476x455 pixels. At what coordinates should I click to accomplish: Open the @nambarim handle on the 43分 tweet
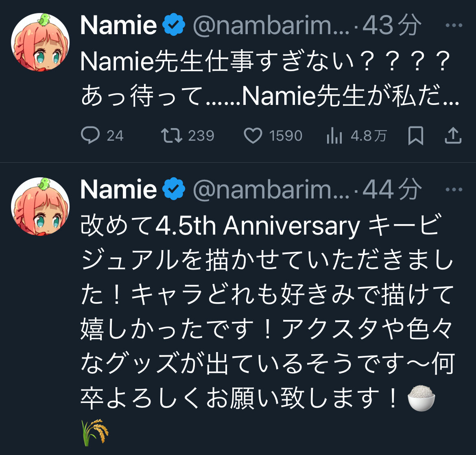(270, 26)
